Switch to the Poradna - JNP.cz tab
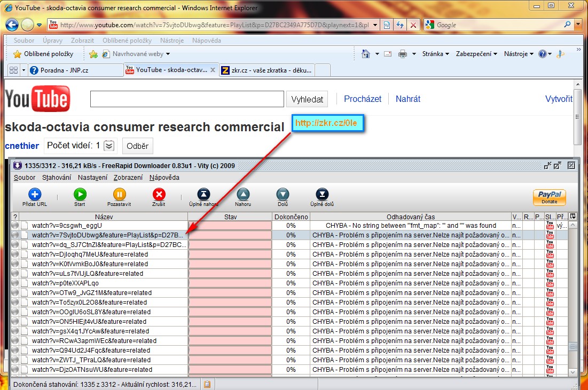 75,70
